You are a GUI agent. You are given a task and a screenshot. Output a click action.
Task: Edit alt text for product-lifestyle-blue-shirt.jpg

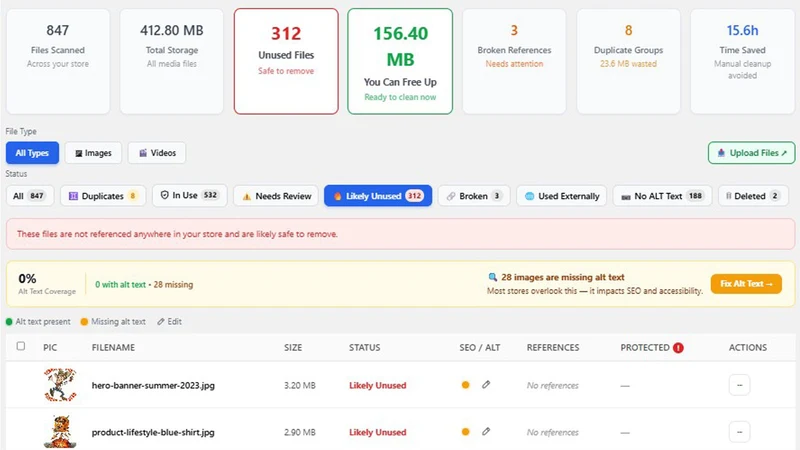tap(486, 432)
